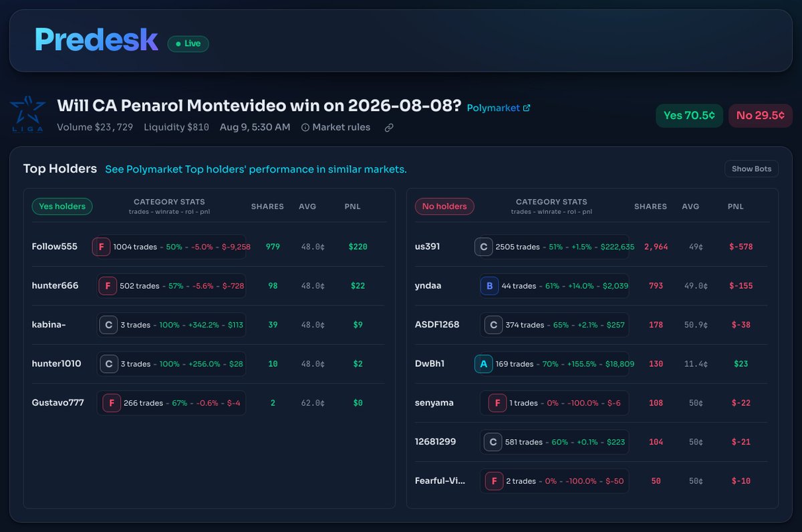
Task: Open senyama holder profile
Action: click(434, 402)
